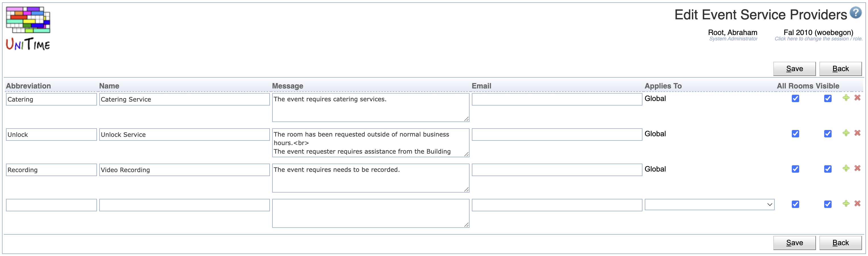Click the Applies To column header
This screenshot has height=256, width=868.
tap(663, 86)
